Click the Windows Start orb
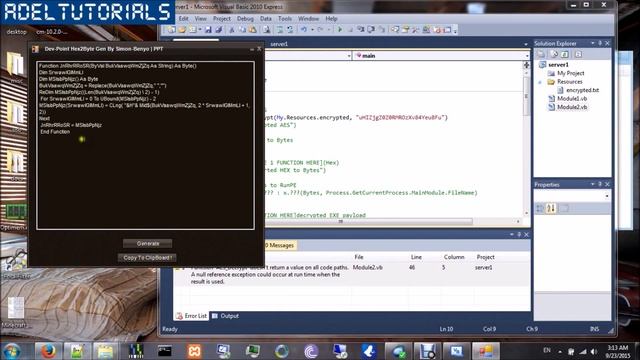The width and height of the screenshot is (640, 360). 11,351
